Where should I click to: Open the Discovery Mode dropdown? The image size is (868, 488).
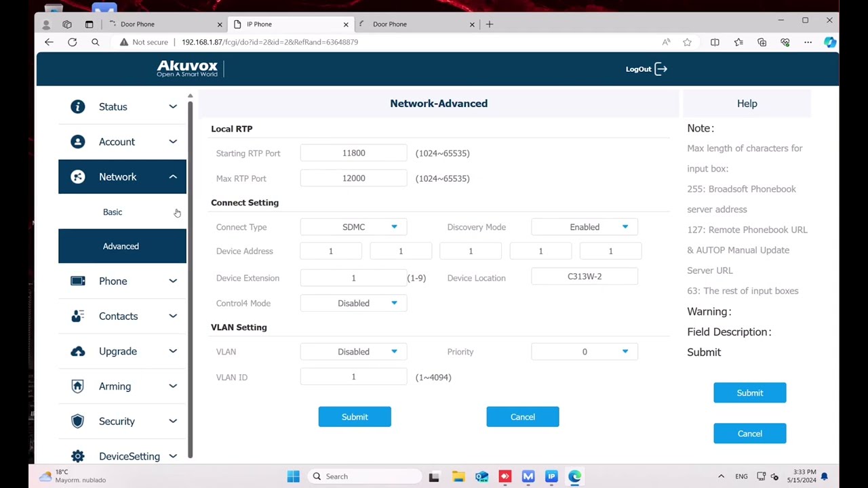[x=585, y=227]
